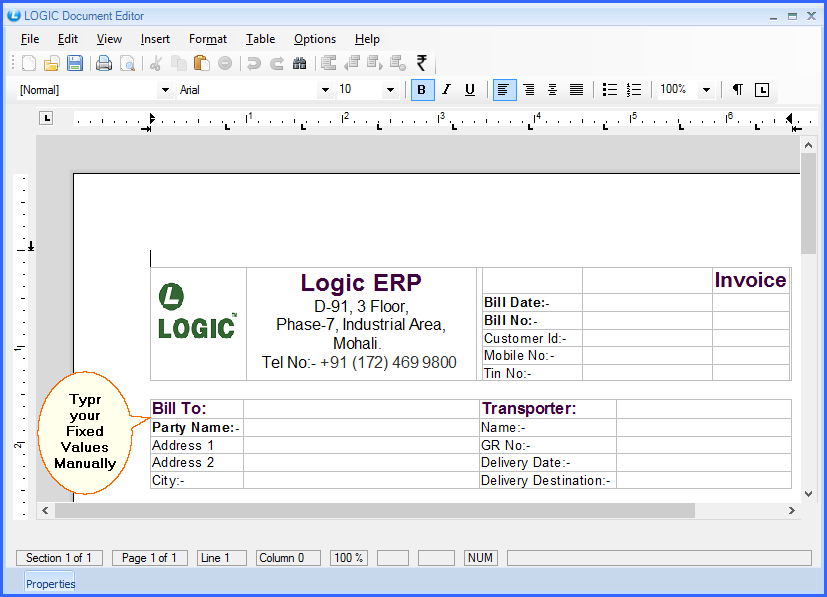Click the table icon with right-pointing arrow
The width and height of the screenshot is (827, 597).
pyautogui.click(x=374, y=63)
